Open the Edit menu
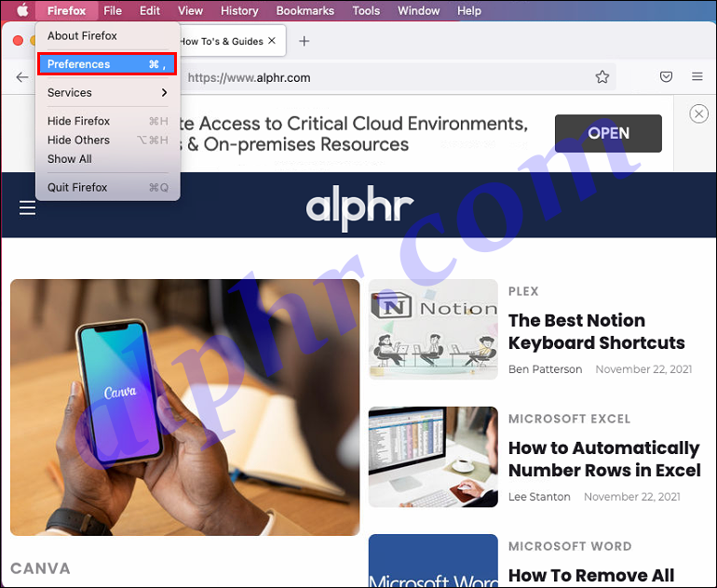Image resolution: width=717 pixels, height=588 pixels. 150,10
